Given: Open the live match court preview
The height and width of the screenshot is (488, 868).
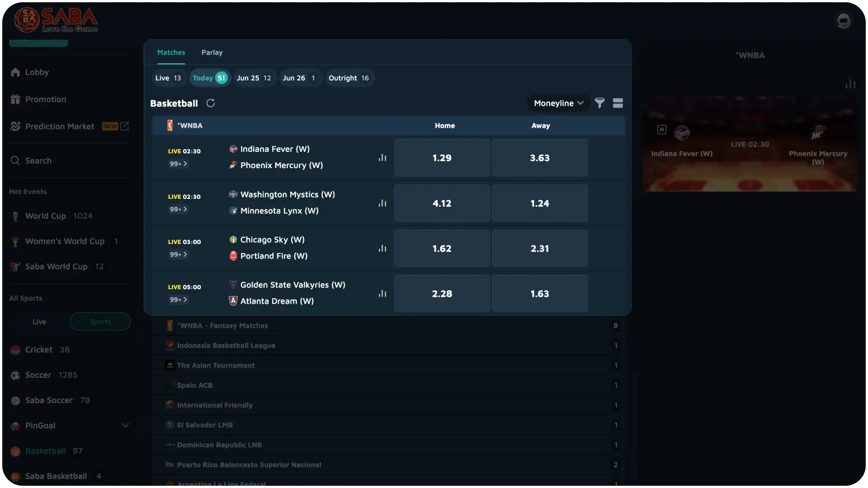Looking at the screenshot, I should click(750, 144).
